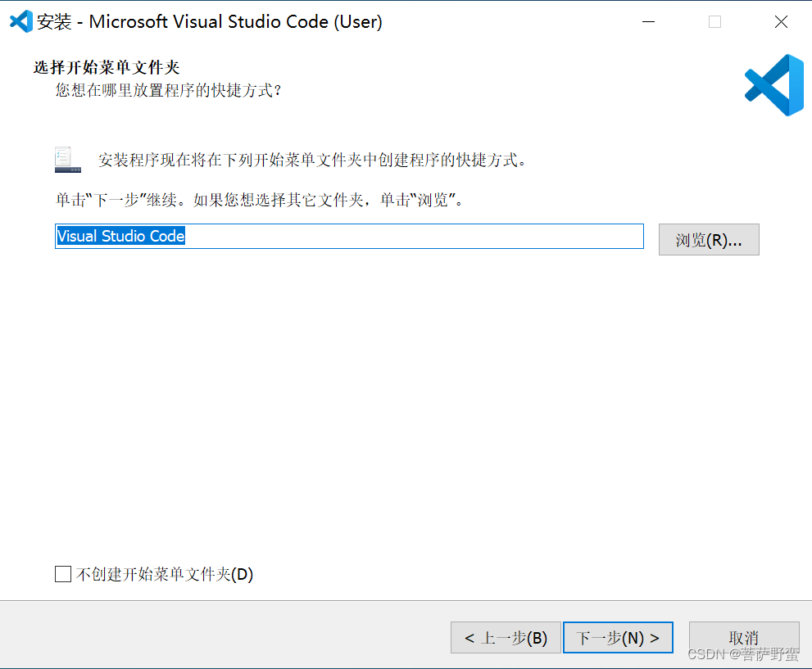Continue with 下一步(N) > button
The width and height of the screenshot is (812, 669).
point(618,637)
